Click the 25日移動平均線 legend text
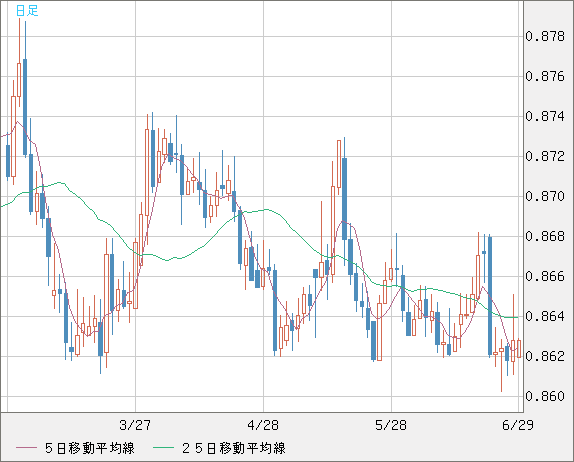 coord(234,448)
